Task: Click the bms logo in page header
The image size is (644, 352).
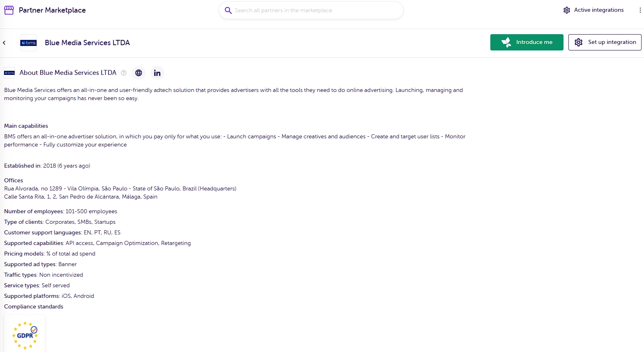Action: click(28, 43)
